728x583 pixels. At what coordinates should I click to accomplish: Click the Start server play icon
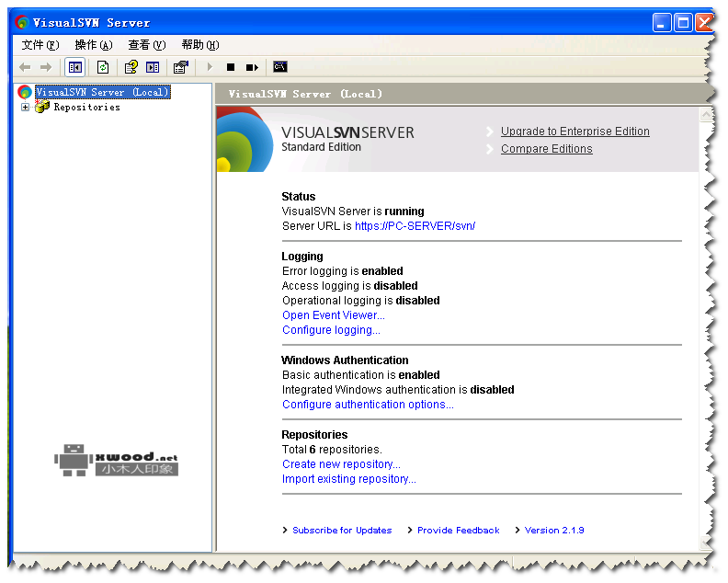tap(210, 67)
